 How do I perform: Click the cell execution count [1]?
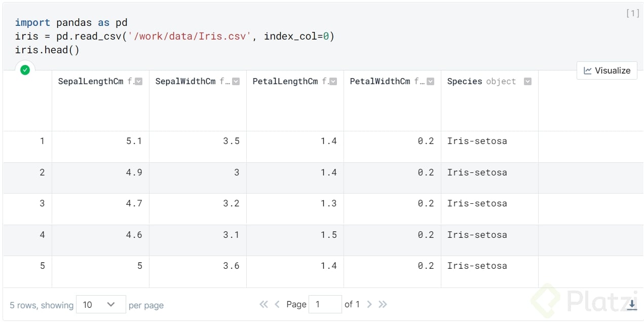click(632, 13)
